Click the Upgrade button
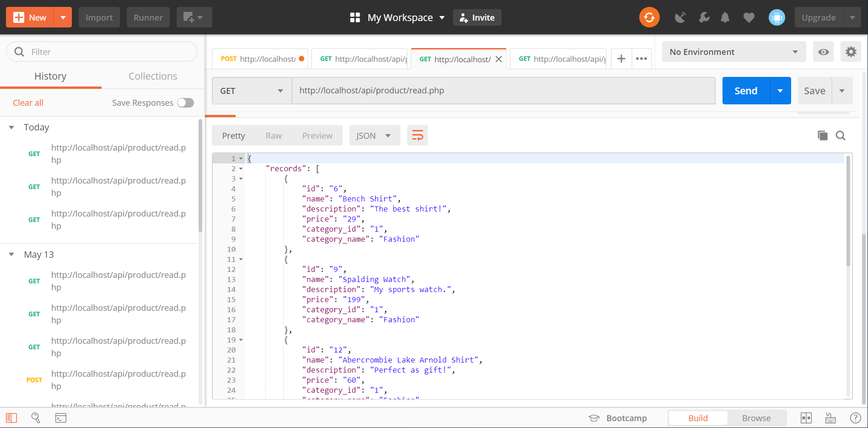Viewport: 868px width, 428px height. [819, 17]
